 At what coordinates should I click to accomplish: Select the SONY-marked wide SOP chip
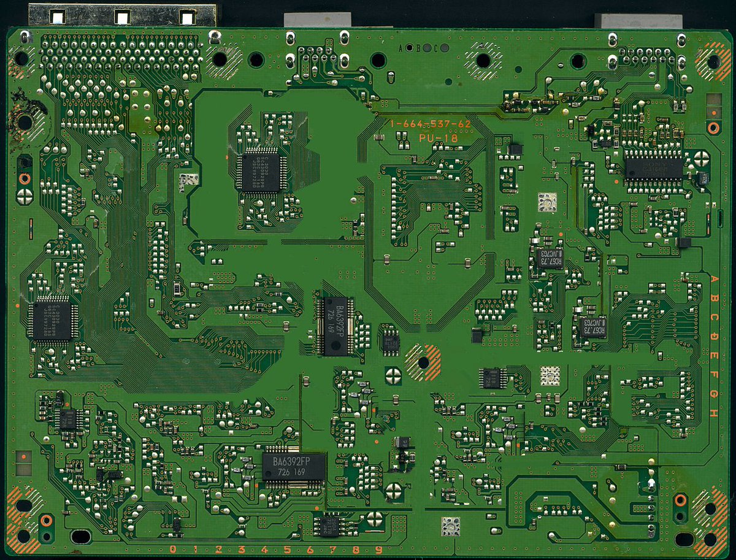tap(654, 167)
